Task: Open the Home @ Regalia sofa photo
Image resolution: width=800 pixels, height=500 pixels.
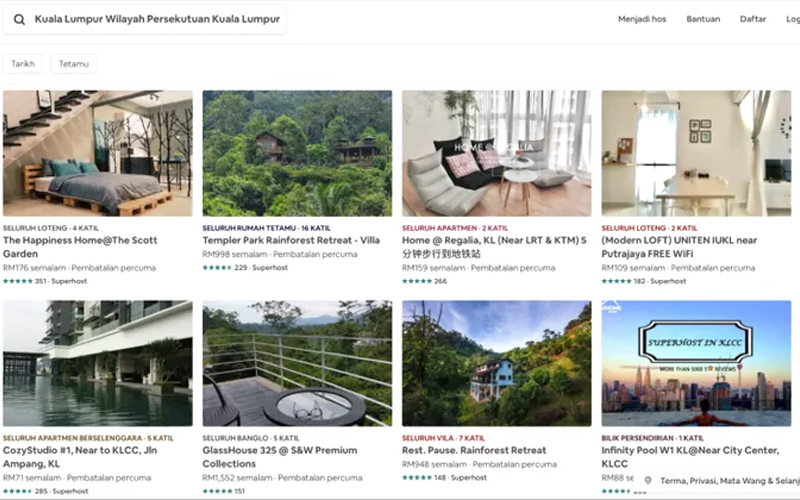Action: point(496,153)
